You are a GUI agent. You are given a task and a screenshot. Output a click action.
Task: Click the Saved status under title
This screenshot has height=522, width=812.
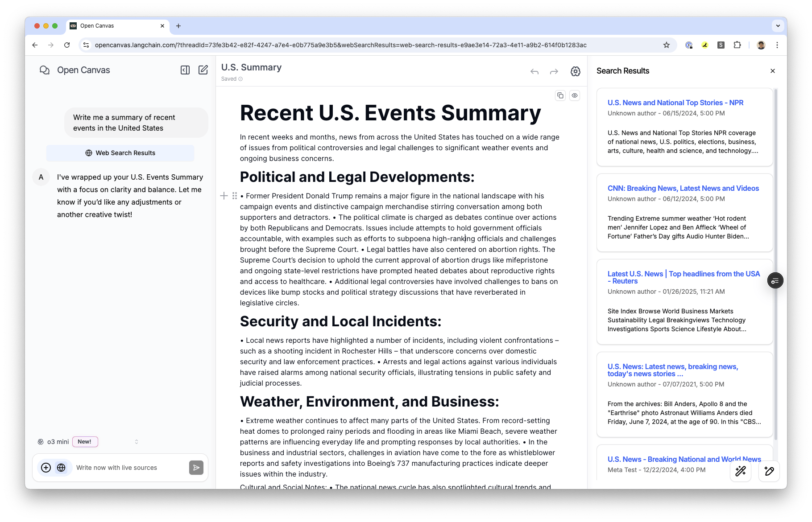click(x=232, y=79)
